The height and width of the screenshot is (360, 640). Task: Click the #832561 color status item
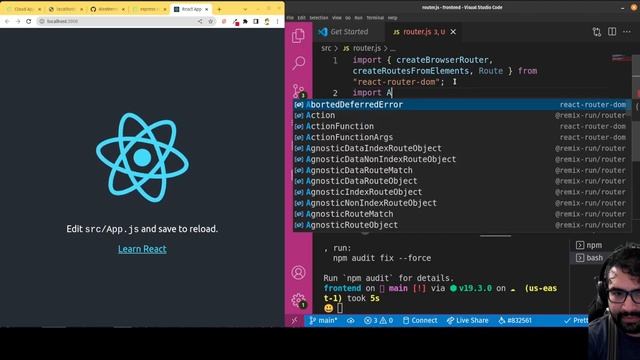(515, 321)
